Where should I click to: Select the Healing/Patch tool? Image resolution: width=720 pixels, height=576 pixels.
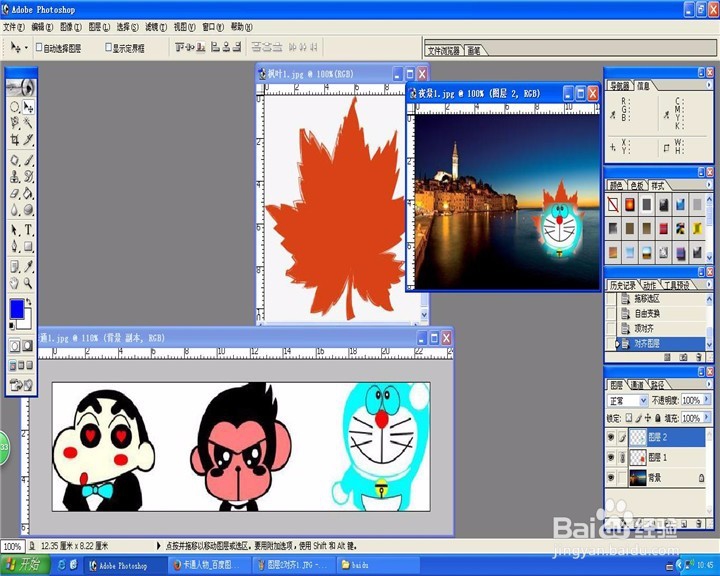pyautogui.click(x=14, y=160)
